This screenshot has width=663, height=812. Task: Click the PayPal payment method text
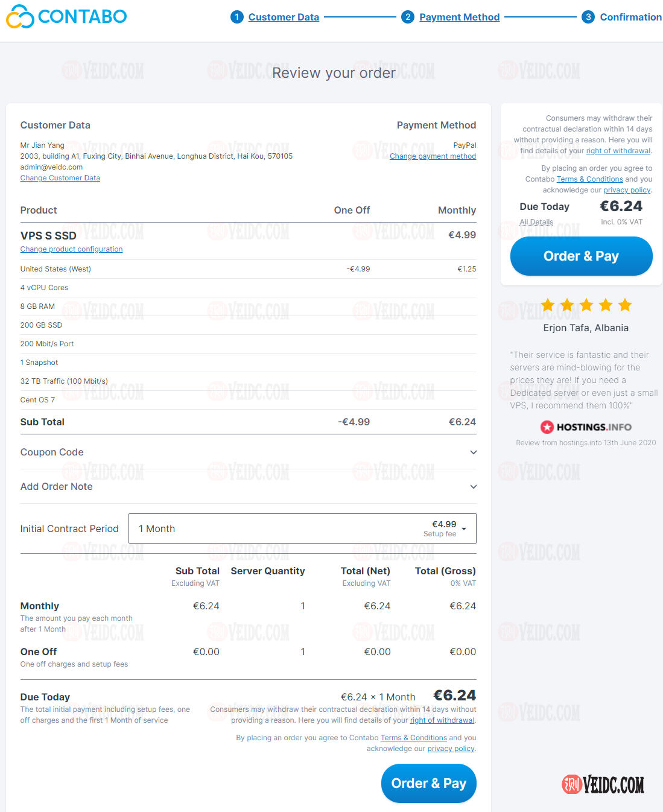coord(465,145)
